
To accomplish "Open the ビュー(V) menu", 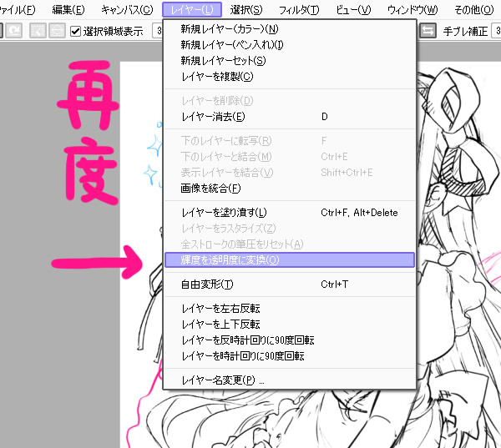I will (x=353, y=10).
